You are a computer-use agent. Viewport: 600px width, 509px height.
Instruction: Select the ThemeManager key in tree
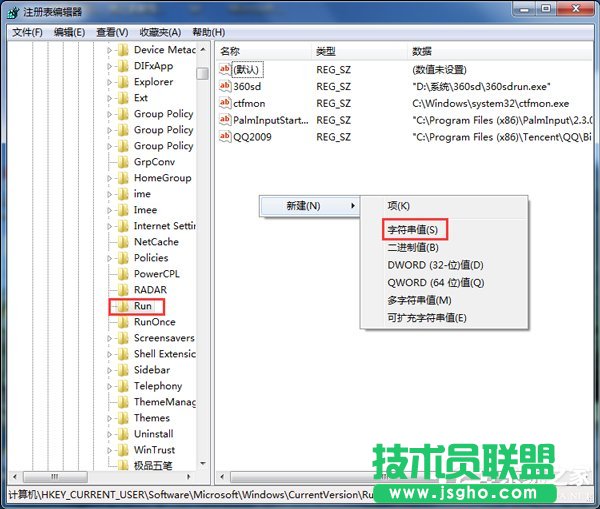coord(165,402)
